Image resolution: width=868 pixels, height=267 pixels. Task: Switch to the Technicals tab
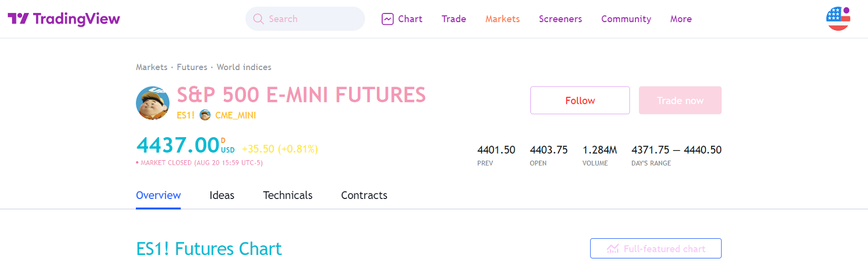[287, 195]
